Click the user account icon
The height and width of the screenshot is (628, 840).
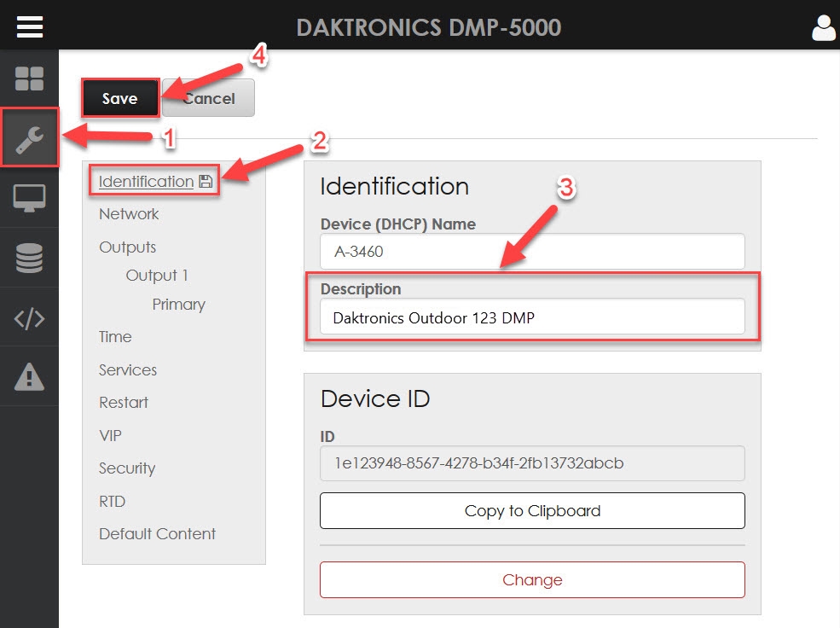[x=823, y=27]
